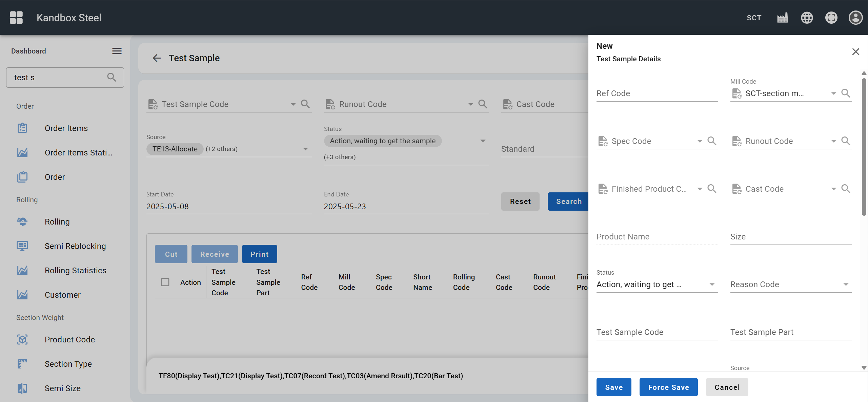
Task: Click the back arrow beside Test Sample
Action: 156,58
